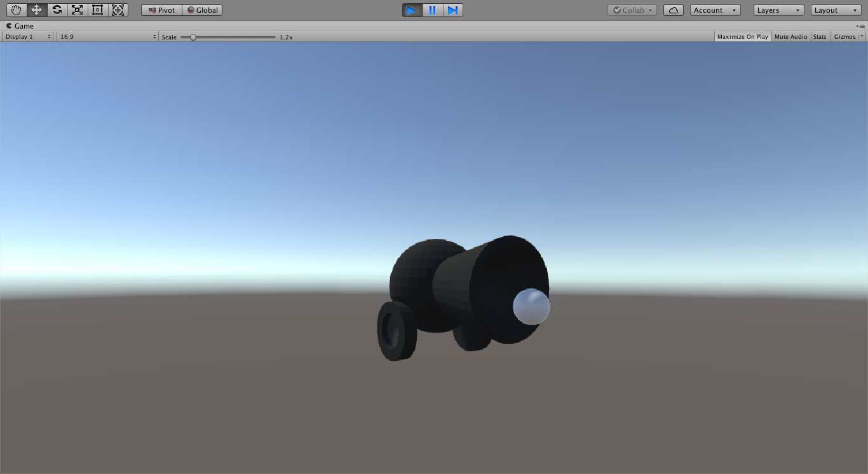868x474 pixels.
Task: Select the Rotate tool
Action: [x=57, y=10]
